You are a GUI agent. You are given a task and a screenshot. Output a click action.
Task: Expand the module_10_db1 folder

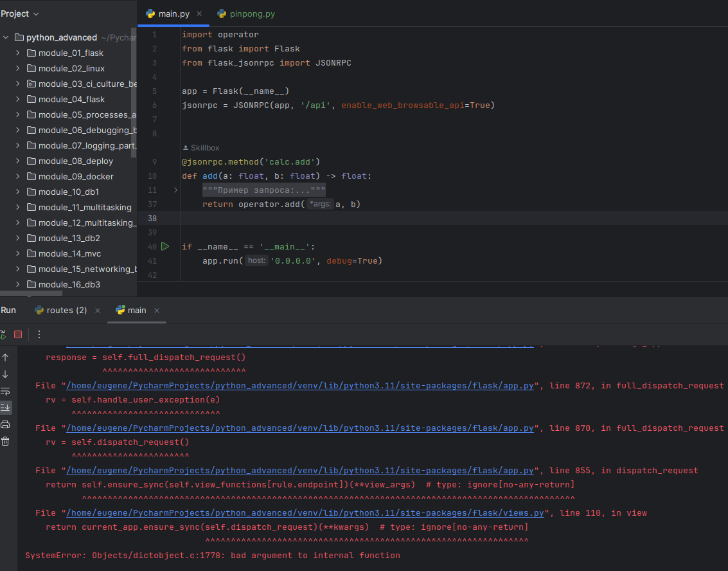(17, 192)
